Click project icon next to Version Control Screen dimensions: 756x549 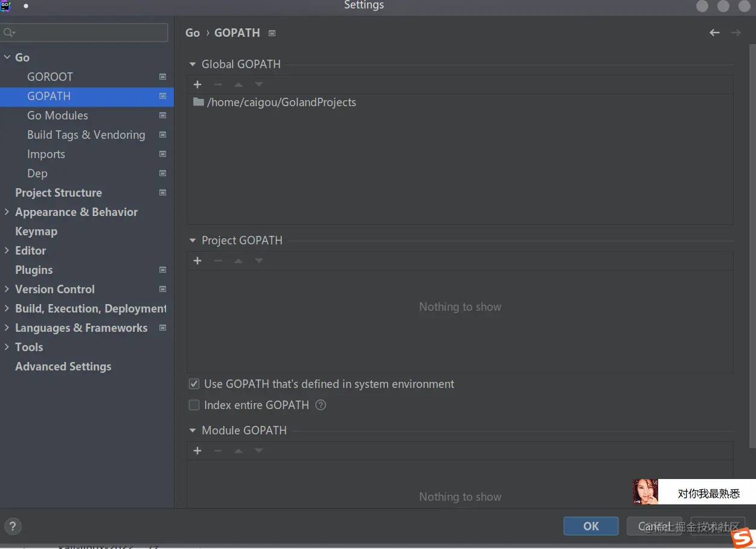tap(162, 289)
